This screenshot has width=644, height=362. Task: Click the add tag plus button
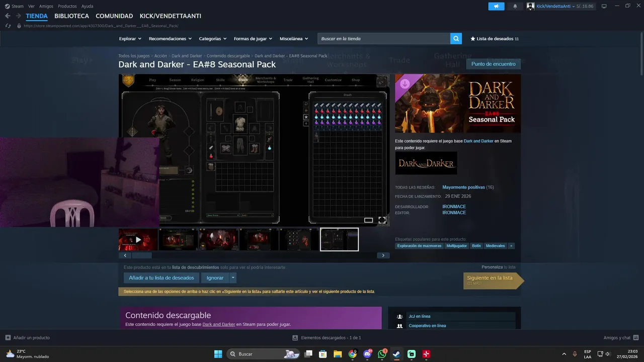click(511, 246)
